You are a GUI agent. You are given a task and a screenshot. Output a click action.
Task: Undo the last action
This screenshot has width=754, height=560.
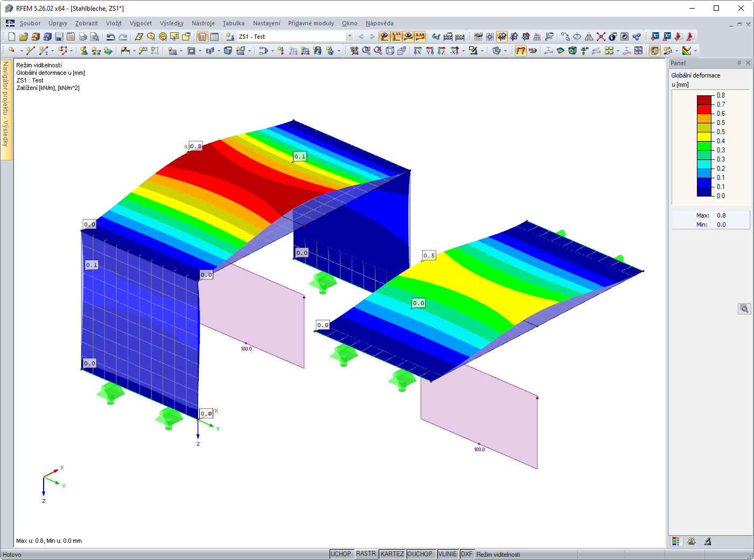(111, 37)
